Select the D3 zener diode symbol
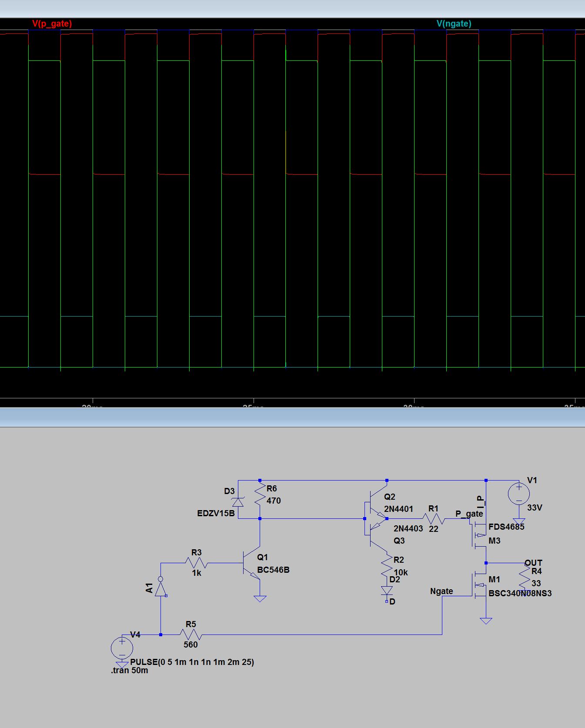585x728 pixels. [238, 502]
